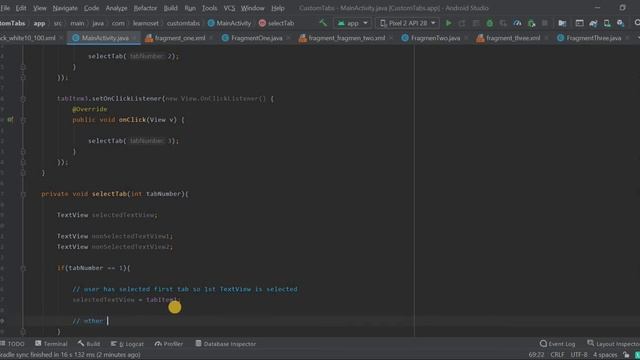Open the Profile app gauge icon
The height and width of the screenshot is (360, 640).
click(x=517, y=23)
